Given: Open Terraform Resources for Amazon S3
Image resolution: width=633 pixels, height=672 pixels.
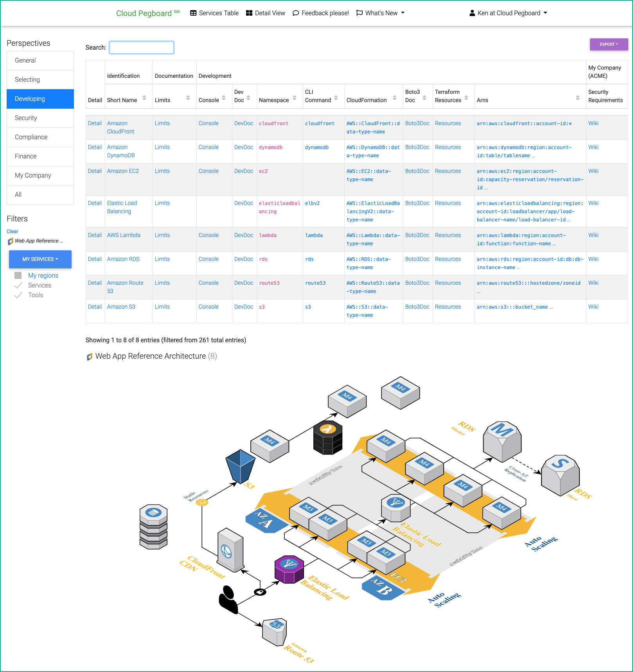Looking at the screenshot, I should pyautogui.click(x=448, y=307).
